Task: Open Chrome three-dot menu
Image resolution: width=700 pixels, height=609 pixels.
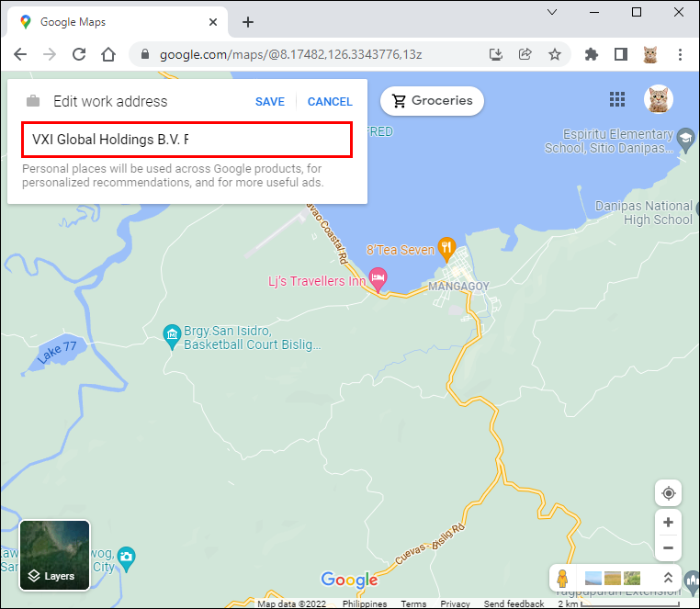Action: tap(680, 54)
